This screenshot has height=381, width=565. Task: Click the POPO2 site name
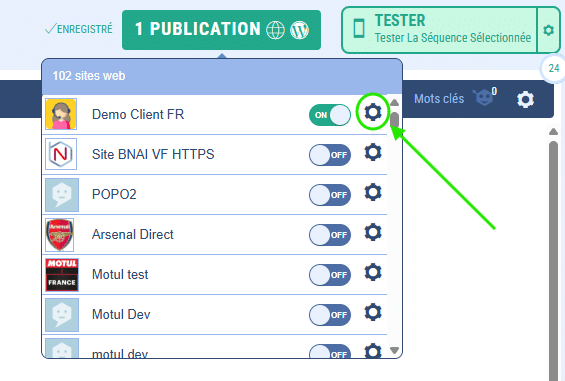pos(114,194)
